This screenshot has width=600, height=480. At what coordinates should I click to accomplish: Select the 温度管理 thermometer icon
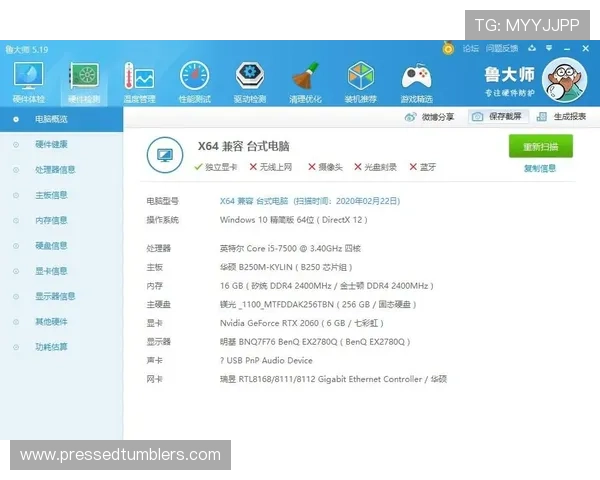(x=139, y=78)
